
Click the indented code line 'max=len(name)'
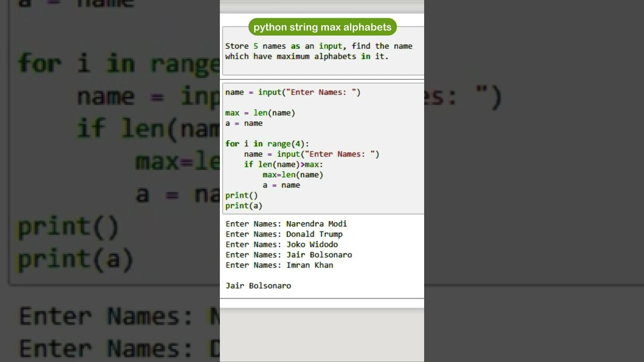(293, 175)
